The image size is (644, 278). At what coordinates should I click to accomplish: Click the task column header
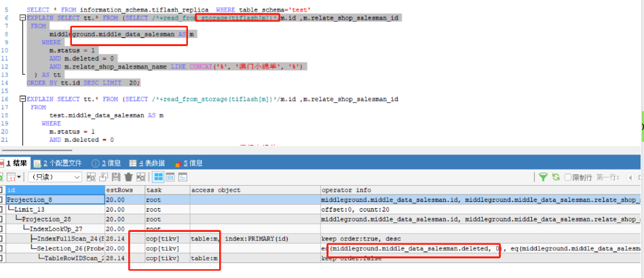point(168,190)
